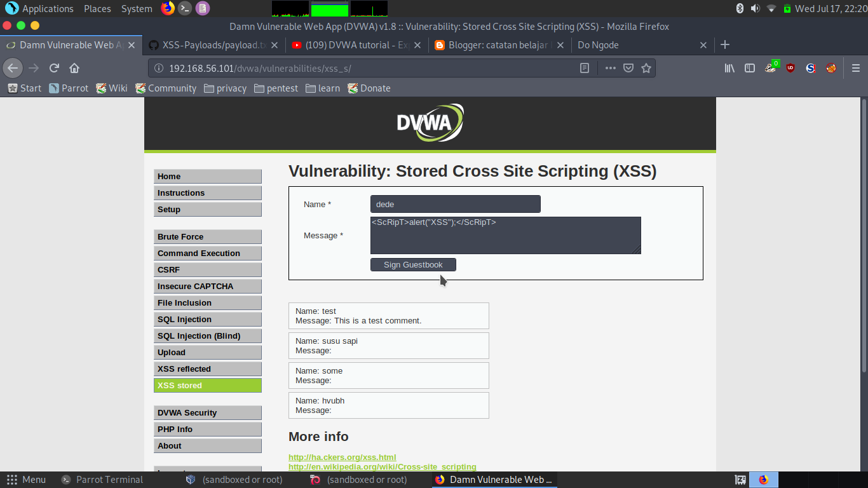This screenshot has width=868, height=488.
Task: Open the XSS reflected page
Action: (x=208, y=369)
